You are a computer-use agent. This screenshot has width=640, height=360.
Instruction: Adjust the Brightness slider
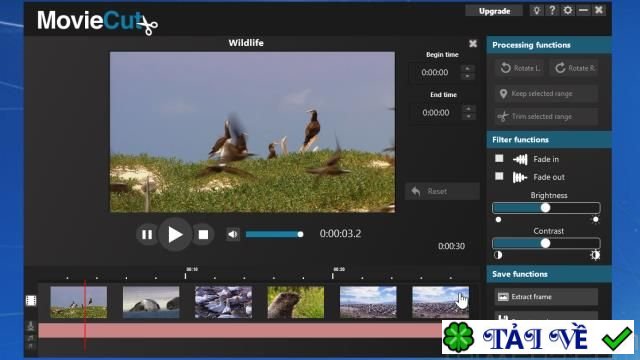546,208
